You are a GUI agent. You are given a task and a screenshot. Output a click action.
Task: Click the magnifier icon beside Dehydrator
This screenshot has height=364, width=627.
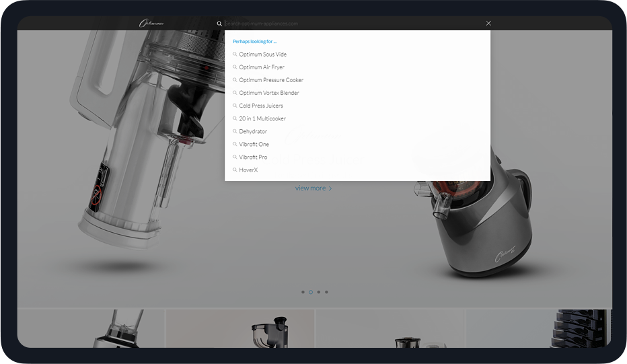pos(235,131)
